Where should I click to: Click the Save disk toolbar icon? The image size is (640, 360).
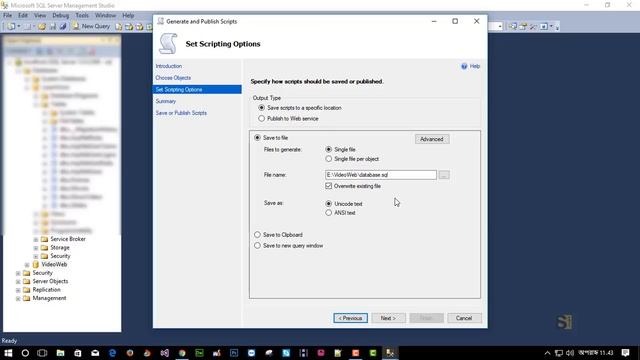point(53,27)
